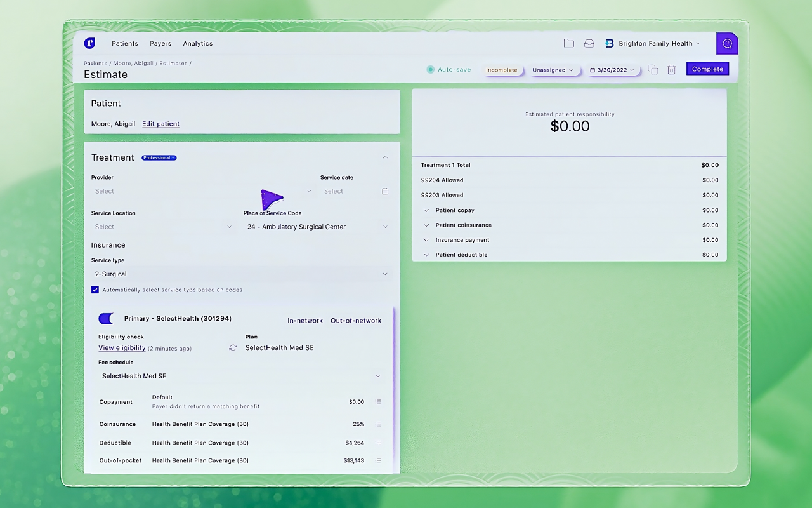Click the Edit patient link

(x=160, y=124)
